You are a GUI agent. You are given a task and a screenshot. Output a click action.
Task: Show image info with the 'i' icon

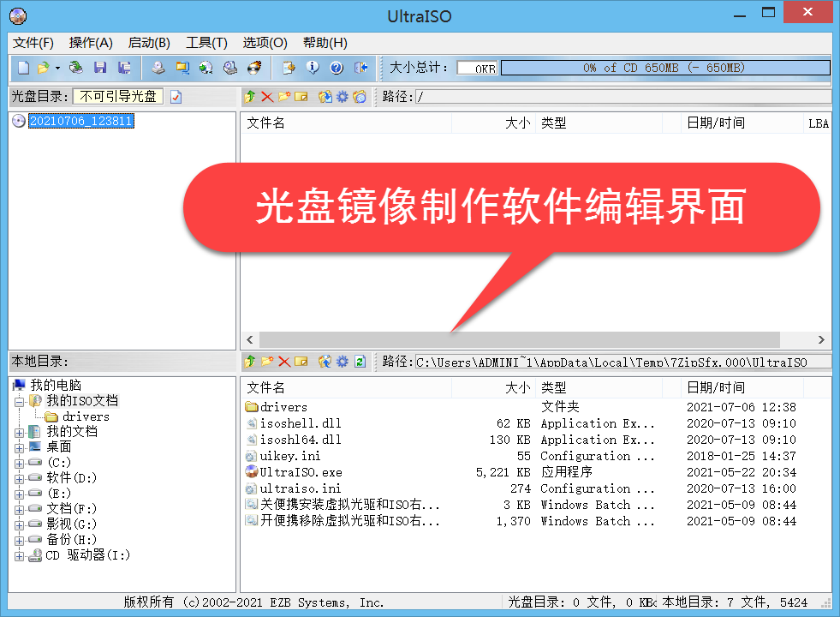point(313,68)
